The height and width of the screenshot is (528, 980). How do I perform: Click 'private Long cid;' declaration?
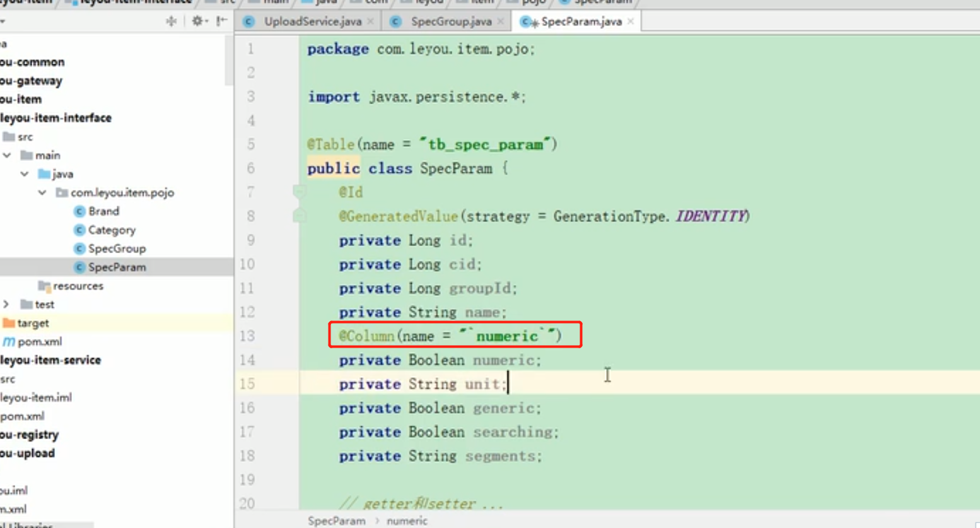pos(410,264)
